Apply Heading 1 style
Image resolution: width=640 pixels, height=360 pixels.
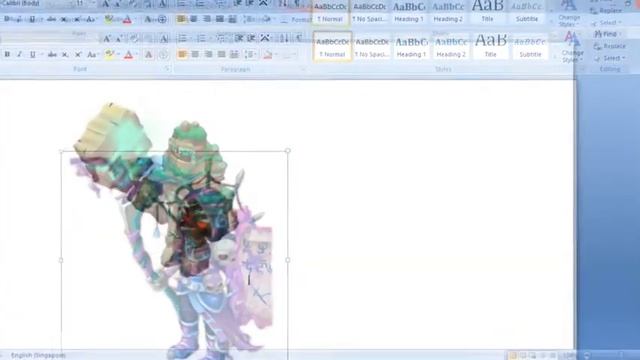pos(411,47)
